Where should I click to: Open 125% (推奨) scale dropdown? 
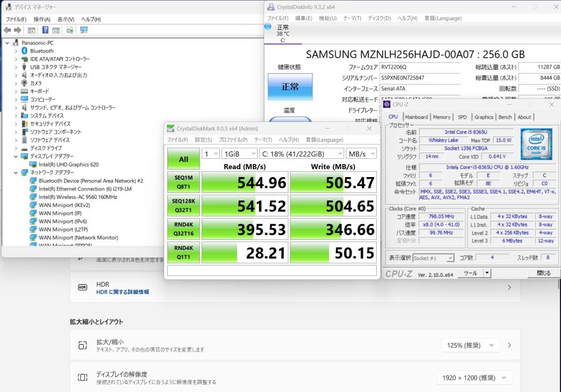[x=470, y=345]
